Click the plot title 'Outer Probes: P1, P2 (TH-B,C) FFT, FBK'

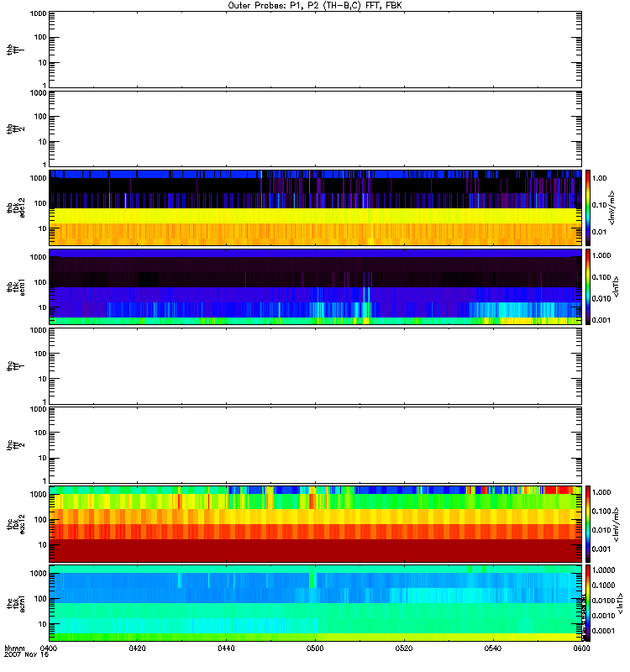[x=315, y=6]
